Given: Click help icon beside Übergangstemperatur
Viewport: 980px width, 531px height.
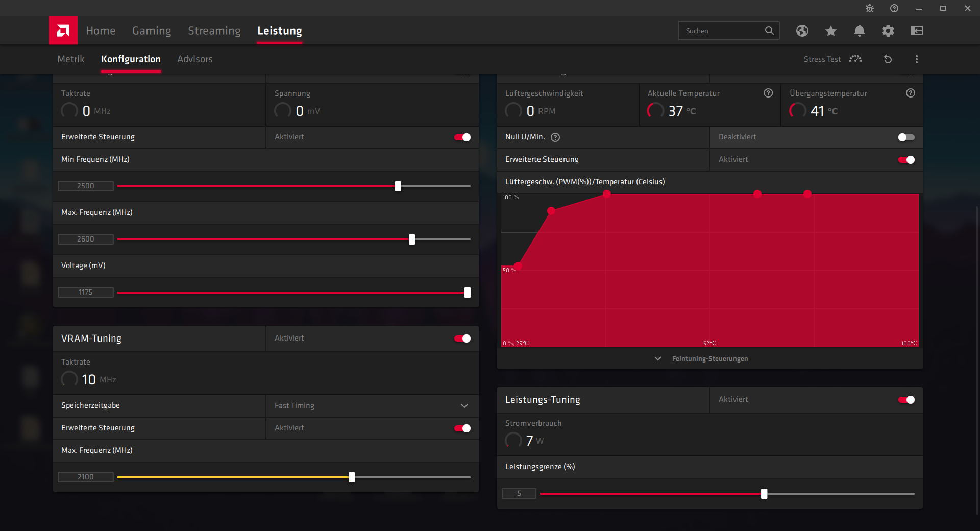Looking at the screenshot, I should 911,93.
